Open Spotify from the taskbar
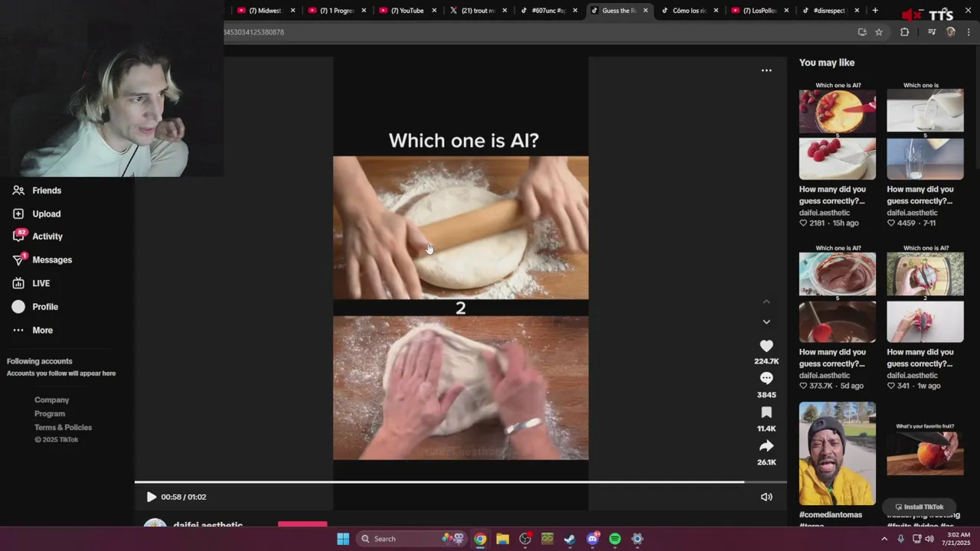 point(615,539)
